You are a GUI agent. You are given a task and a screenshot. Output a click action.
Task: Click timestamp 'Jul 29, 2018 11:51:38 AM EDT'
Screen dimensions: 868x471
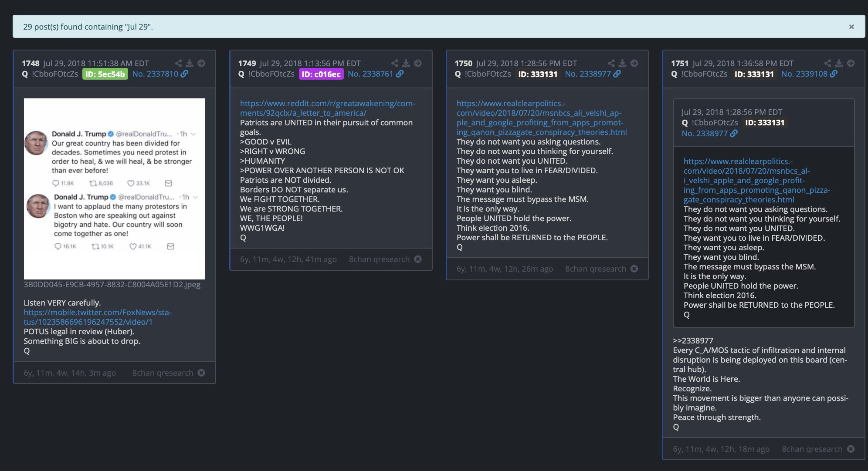click(96, 63)
